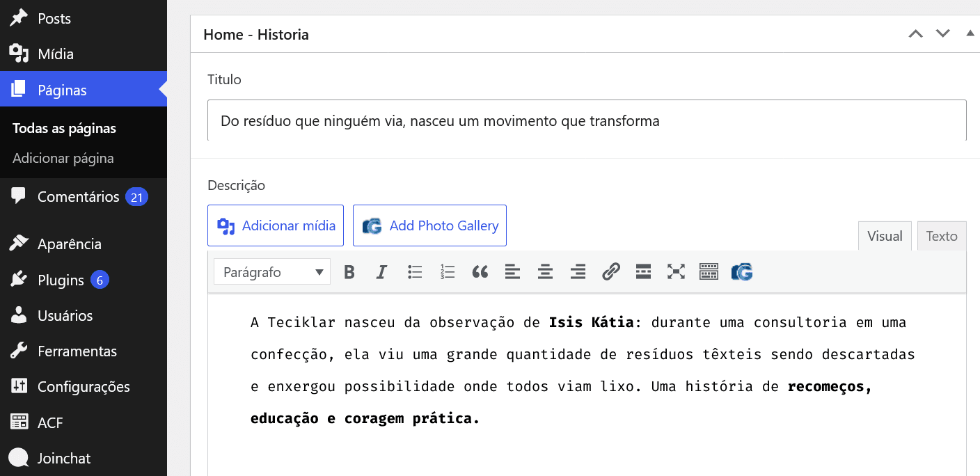Open the Plugins menu
Image resolution: width=980 pixels, height=476 pixels.
84,280
